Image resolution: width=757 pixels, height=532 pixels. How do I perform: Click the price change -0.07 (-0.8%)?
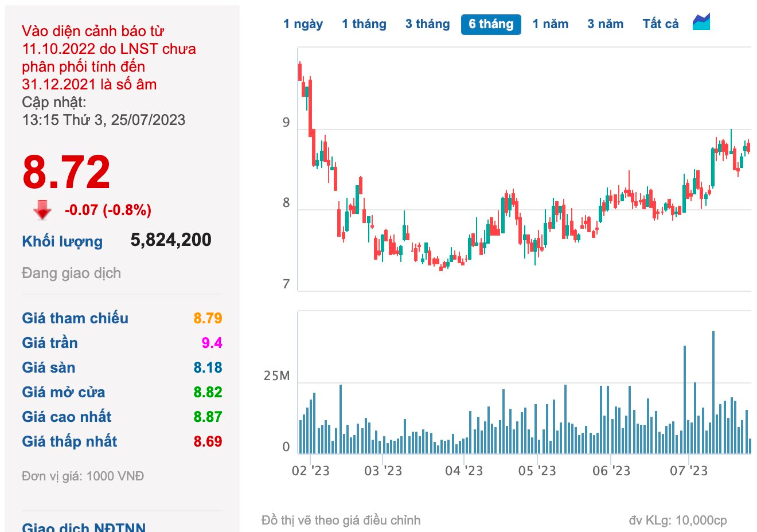pos(108,210)
